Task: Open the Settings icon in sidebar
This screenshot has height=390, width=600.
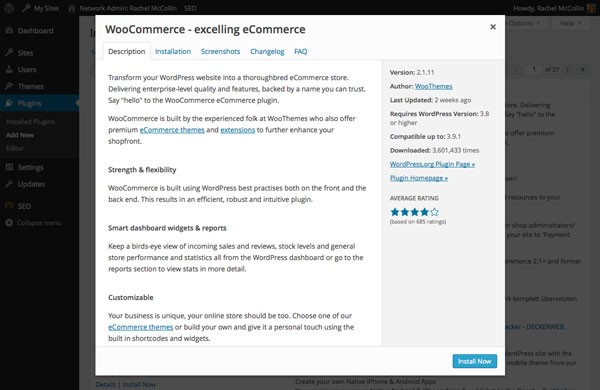Action: tap(9, 167)
